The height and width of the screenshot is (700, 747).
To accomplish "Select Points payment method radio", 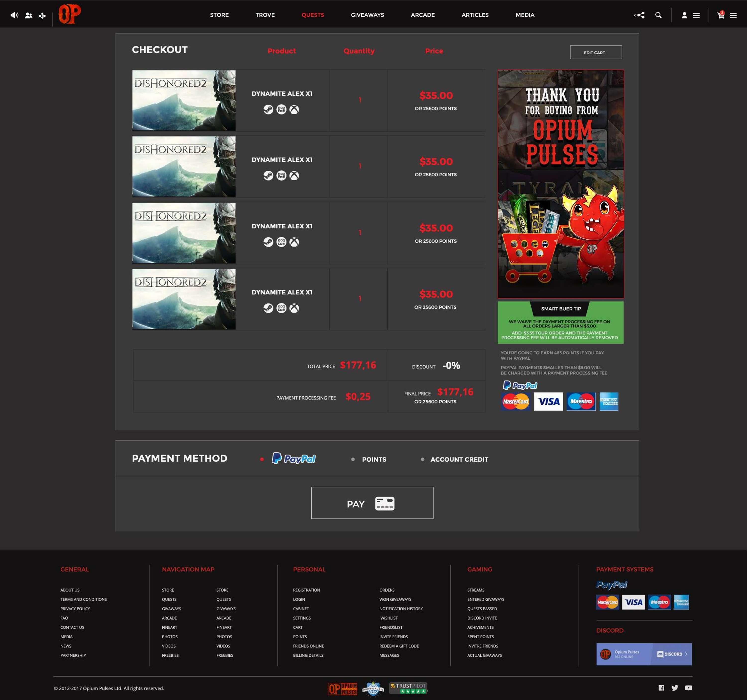I will click(353, 459).
